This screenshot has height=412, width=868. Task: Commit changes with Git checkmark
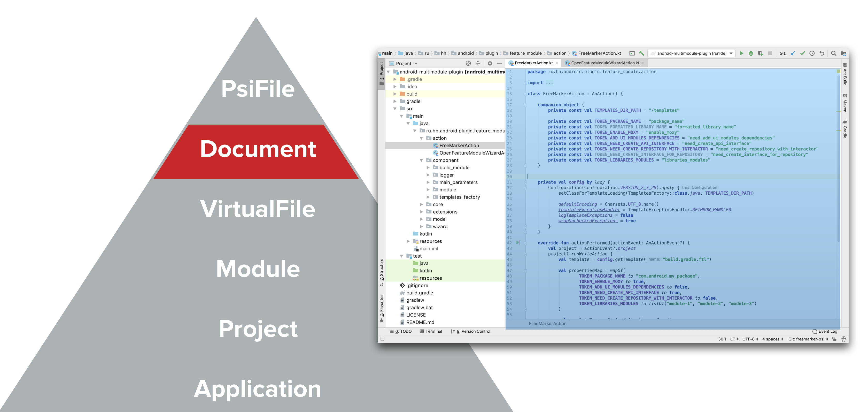(x=803, y=53)
